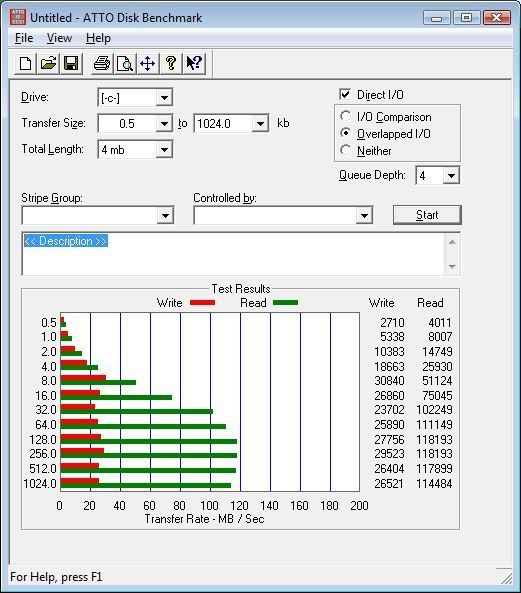The image size is (521, 593).
Task: Open the Queue Depth dropdown
Action: (x=451, y=175)
